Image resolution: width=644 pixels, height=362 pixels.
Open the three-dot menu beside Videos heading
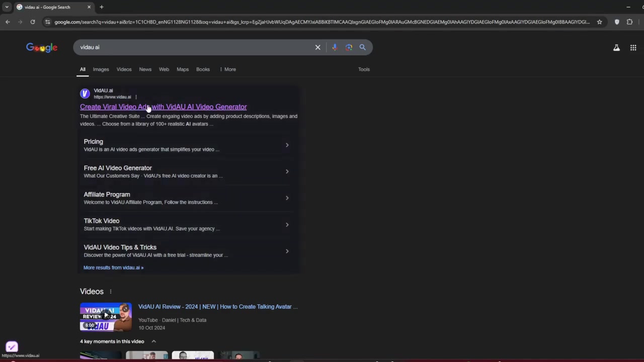pyautogui.click(x=111, y=292)
